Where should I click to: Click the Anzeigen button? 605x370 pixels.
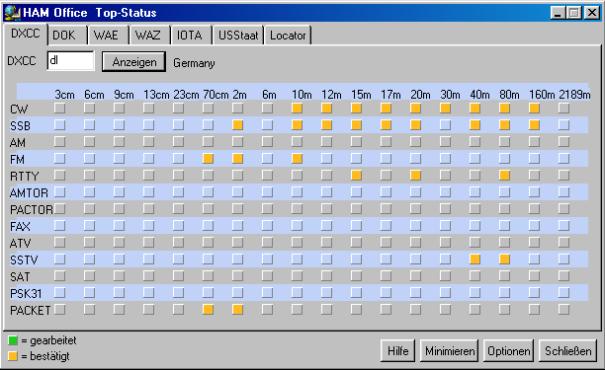(x=134, y=62)
